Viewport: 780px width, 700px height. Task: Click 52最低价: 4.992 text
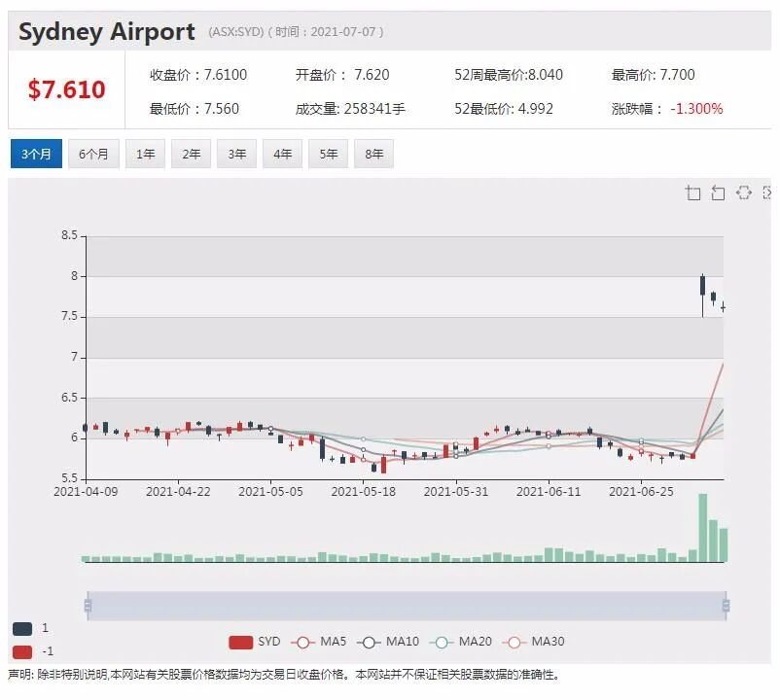tap(504, 109)
